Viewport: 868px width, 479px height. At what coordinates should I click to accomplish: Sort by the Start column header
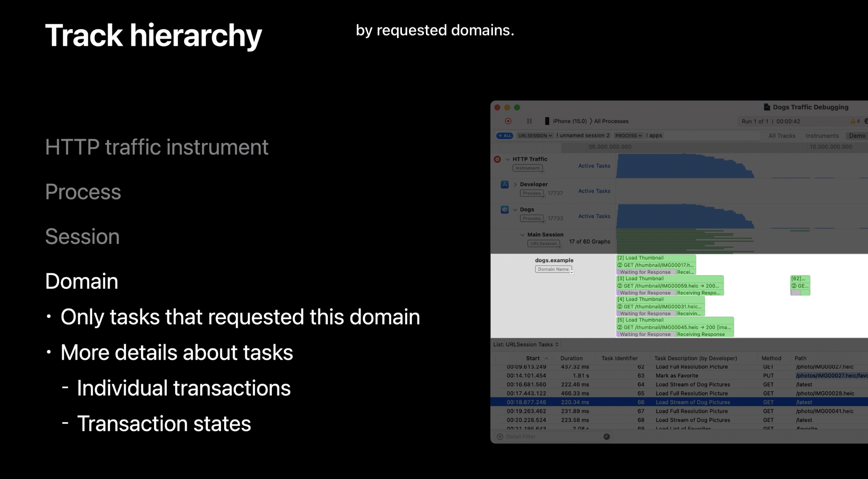tap(532, 358)
